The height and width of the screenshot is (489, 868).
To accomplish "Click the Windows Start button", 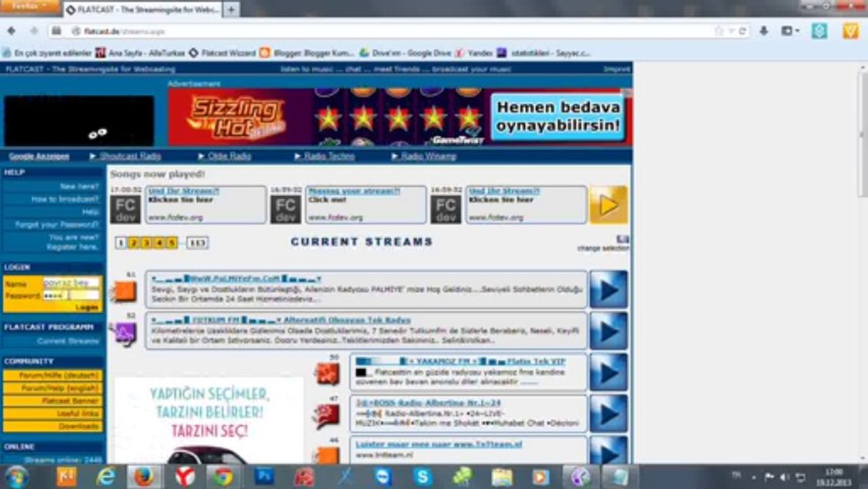I will coord(15,477).
